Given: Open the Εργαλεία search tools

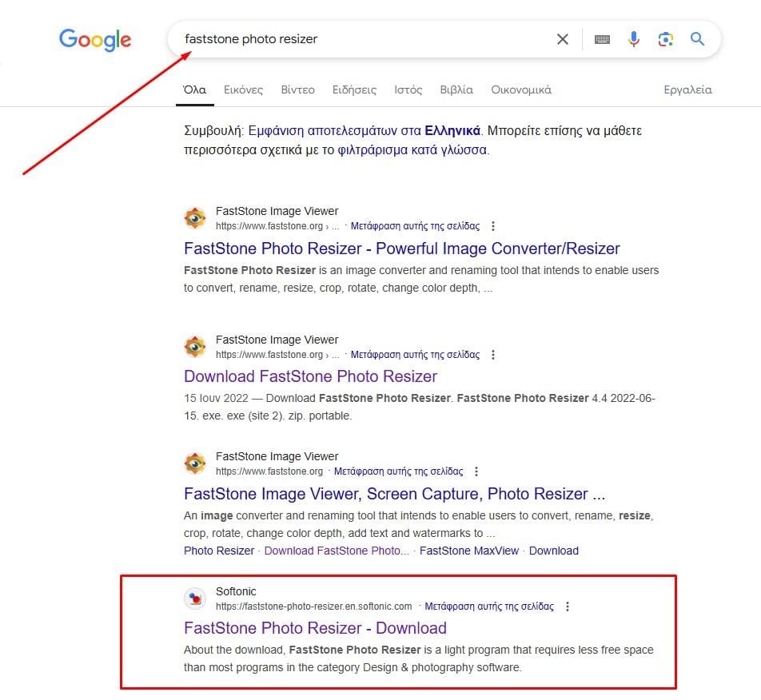Looking at the screenshot, I should [687, 89].
